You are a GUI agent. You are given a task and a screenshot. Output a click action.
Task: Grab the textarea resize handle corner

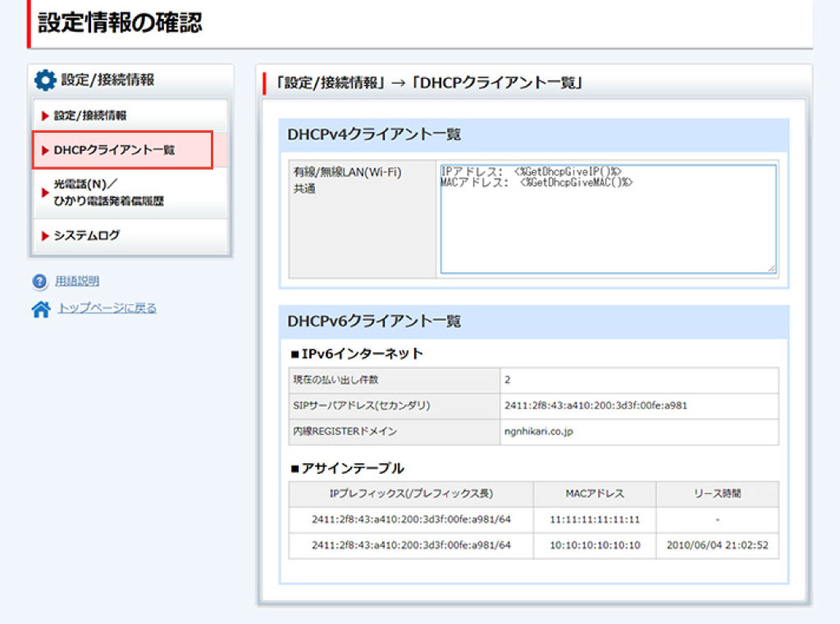[x=771, y=268]
